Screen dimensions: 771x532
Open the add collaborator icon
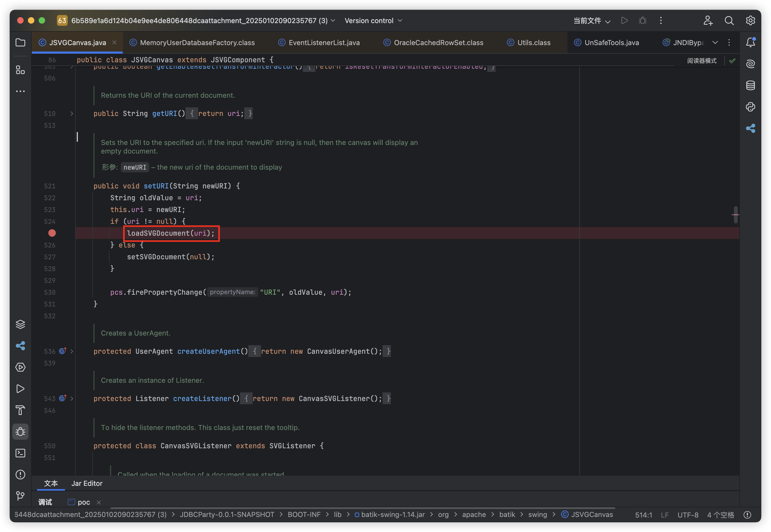(x=708, y=21)
